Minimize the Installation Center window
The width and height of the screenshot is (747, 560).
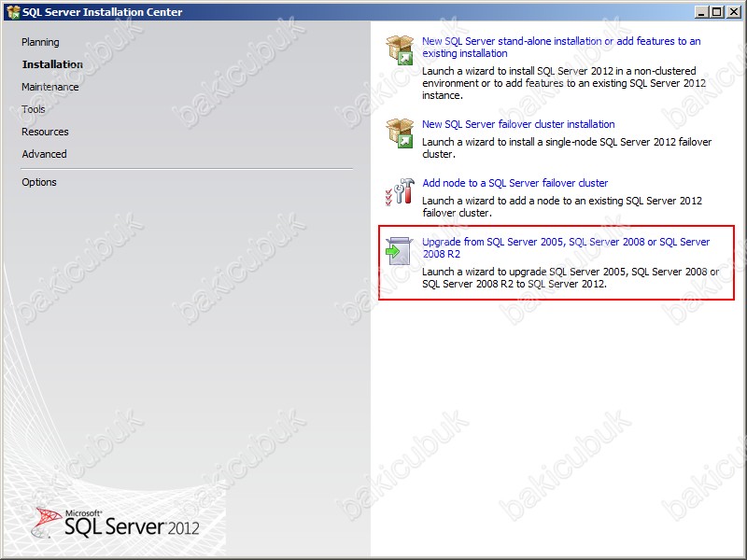point(700,12)
